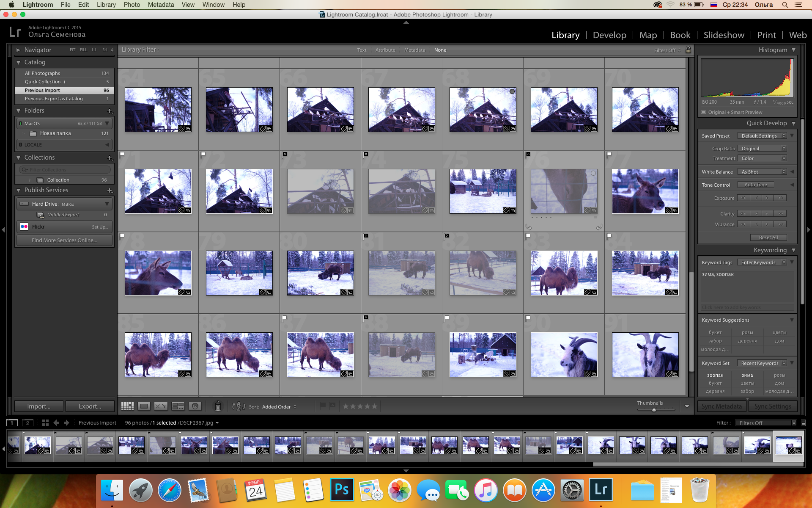Click the filter lock icon
This screenshot has height=508, width=812.
688,50
